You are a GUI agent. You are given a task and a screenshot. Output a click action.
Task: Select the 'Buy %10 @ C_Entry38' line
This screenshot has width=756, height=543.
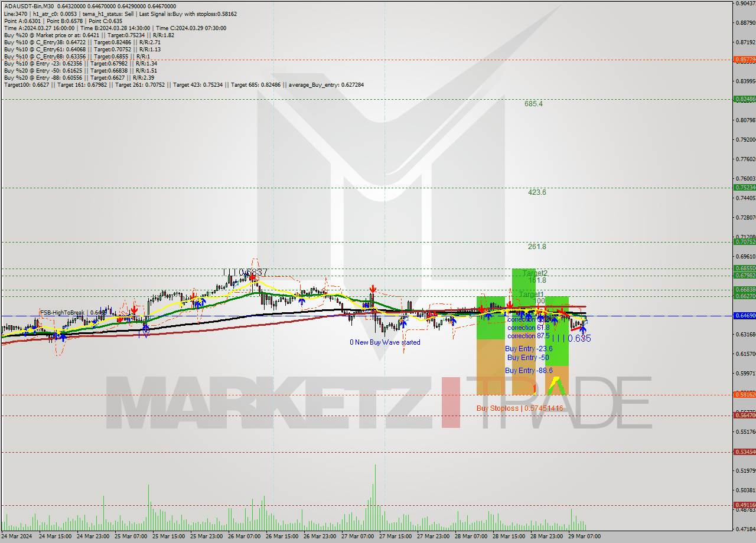(x=82, y=42)
